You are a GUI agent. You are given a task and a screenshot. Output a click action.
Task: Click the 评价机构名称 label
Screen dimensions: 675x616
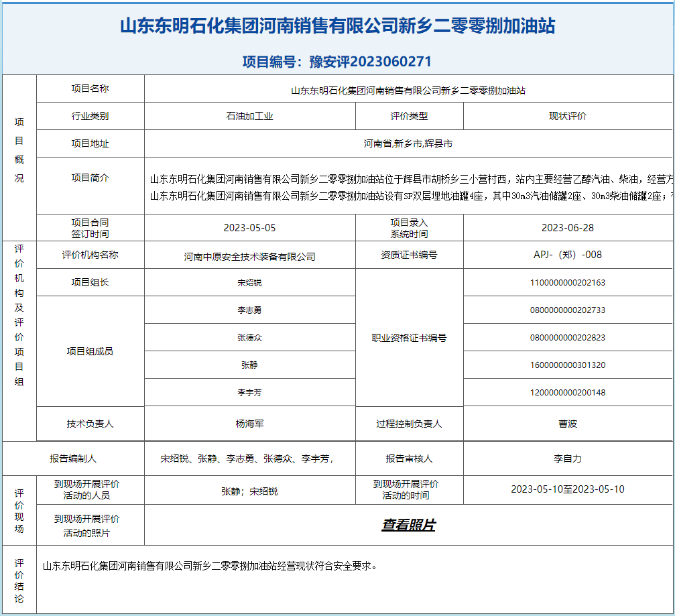pyautogui.click(x=90, y=255)
